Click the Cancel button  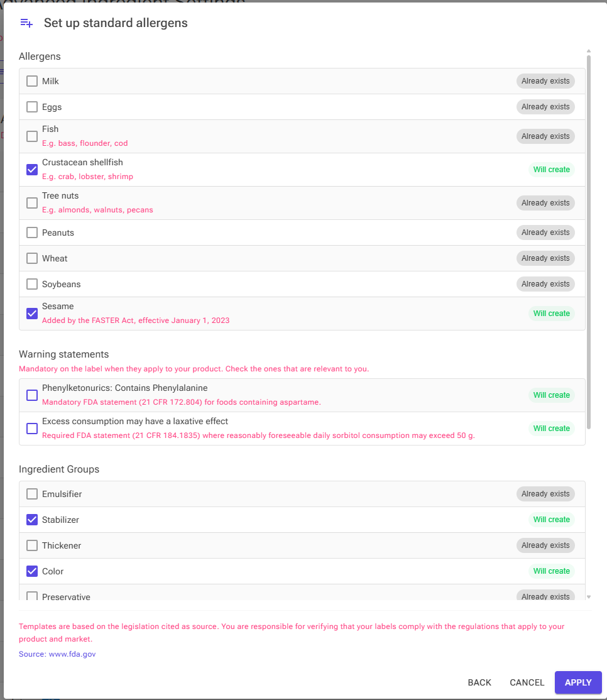pyautogui.click(x=527, y=682)
